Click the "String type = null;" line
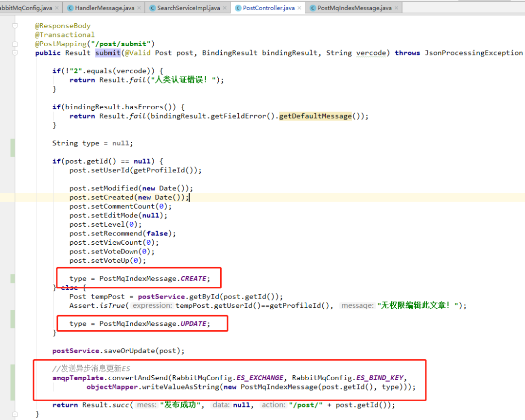Viewport: 525px width, 420px height. pyautogui.click(x=92, y=143)
